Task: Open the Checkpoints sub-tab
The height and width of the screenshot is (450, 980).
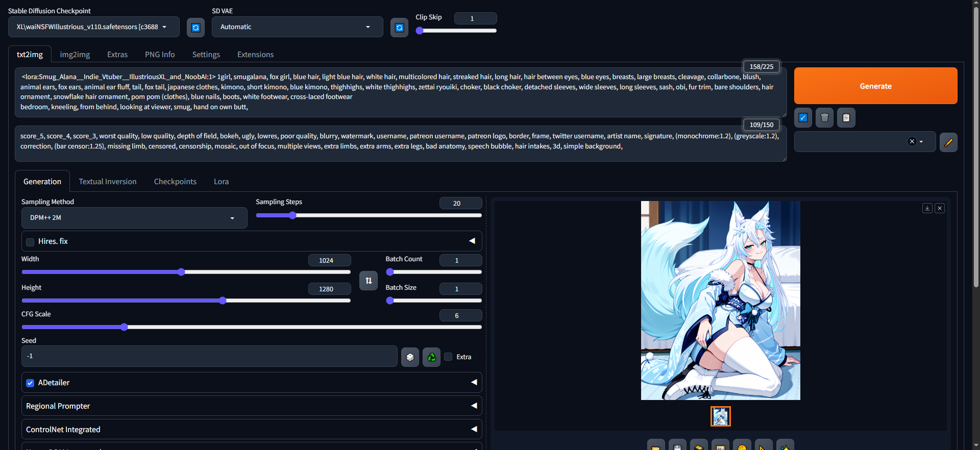Action: tap(175, 182)
